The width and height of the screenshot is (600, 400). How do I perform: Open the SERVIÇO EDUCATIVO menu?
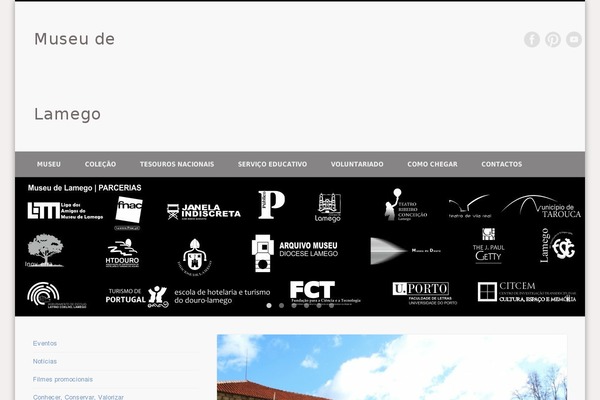point(272,164)
